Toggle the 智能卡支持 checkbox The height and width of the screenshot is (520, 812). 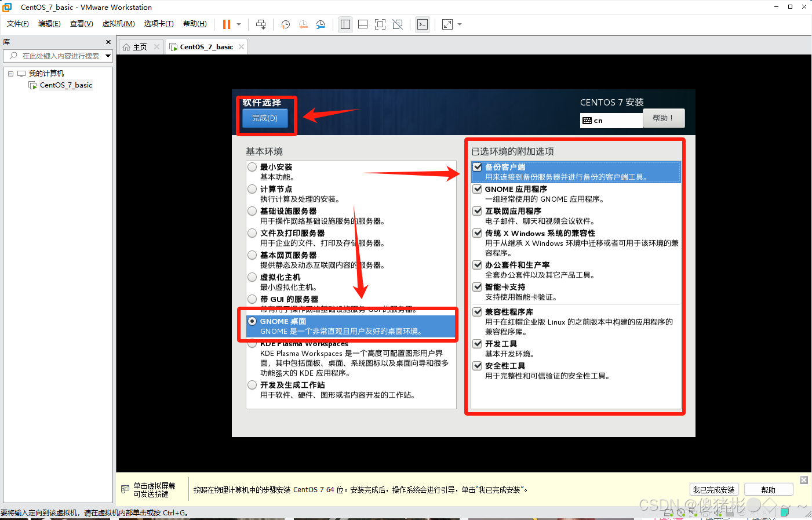click(478, 287)
